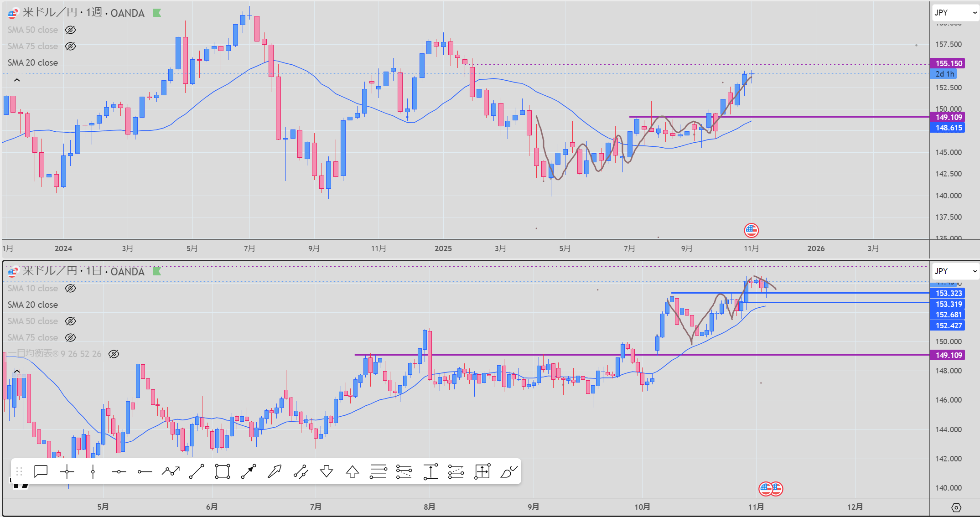This screenshot has height=517, width=980.
Task: Show the SMA 75 close on weekly chart
Action: pos(70,47)
